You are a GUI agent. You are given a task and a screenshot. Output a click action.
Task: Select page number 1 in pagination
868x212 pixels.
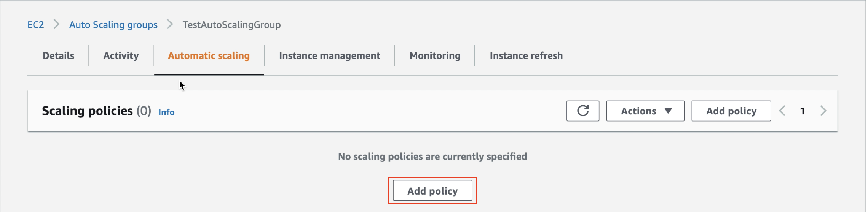803,111
